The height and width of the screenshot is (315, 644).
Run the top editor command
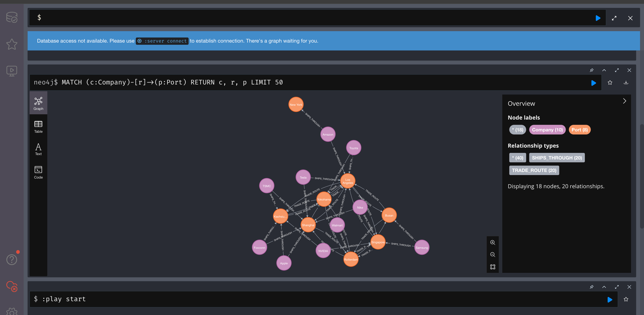598,18
